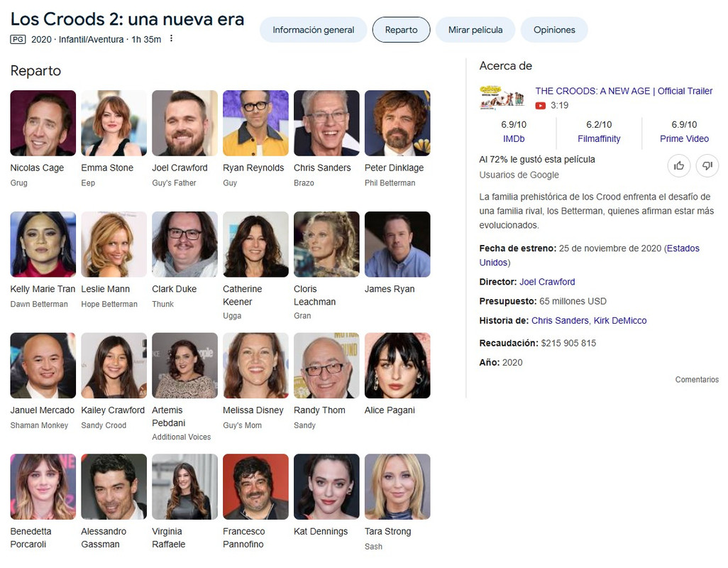Open THE CROODS: A NEW AGE trailer link
The image size is (728, 568).
click(624, 91)
